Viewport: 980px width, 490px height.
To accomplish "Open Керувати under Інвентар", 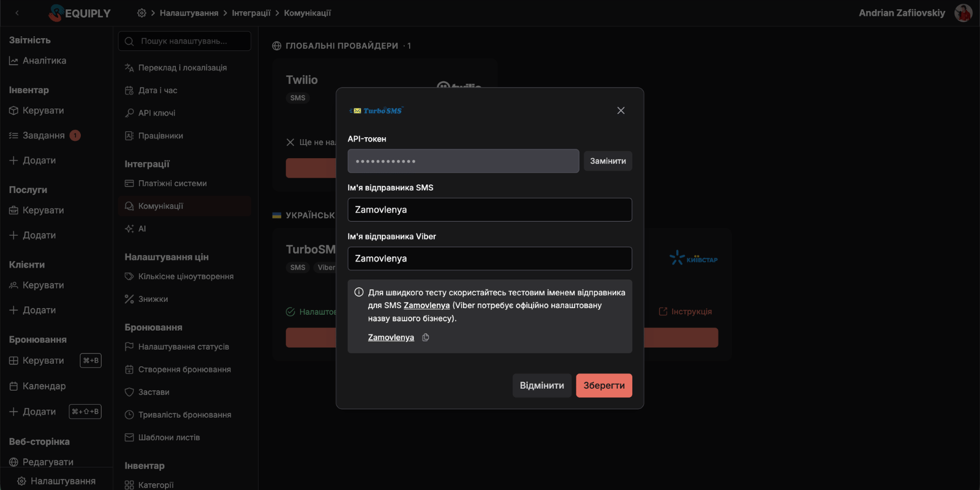I will click(37, 111).
